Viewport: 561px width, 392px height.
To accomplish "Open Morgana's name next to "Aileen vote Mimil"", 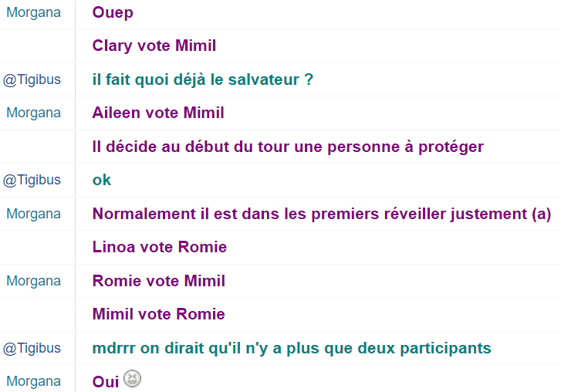I will pyautogui.click(x=33, y=113).
